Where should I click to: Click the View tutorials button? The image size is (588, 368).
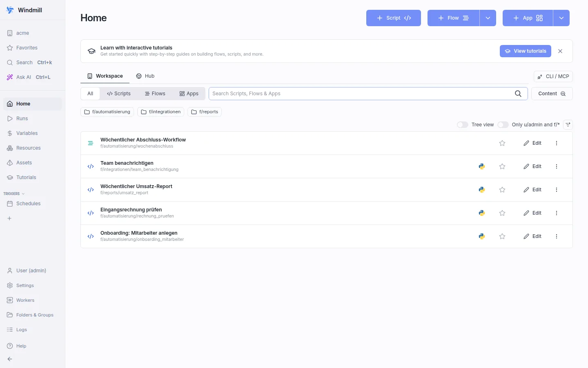pyautogui.click(x=526, y=51)
